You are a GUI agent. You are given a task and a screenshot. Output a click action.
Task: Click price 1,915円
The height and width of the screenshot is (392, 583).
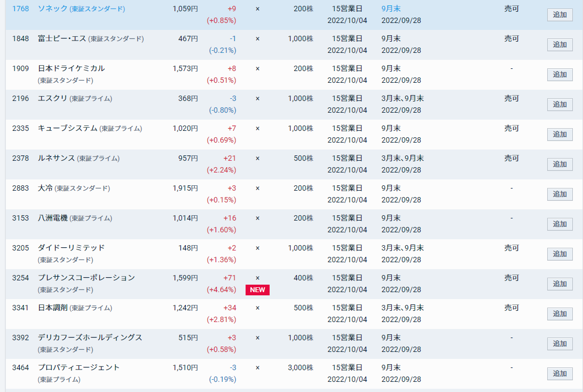185,188
